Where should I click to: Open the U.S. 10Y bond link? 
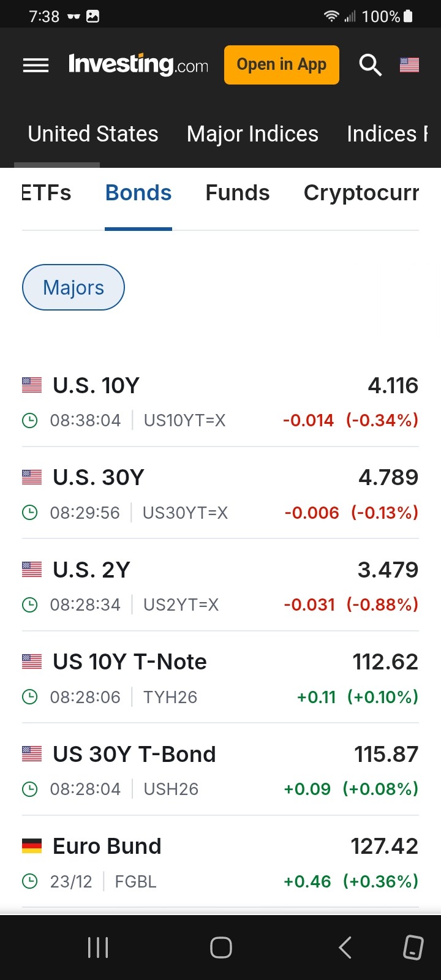pos(96,385)
